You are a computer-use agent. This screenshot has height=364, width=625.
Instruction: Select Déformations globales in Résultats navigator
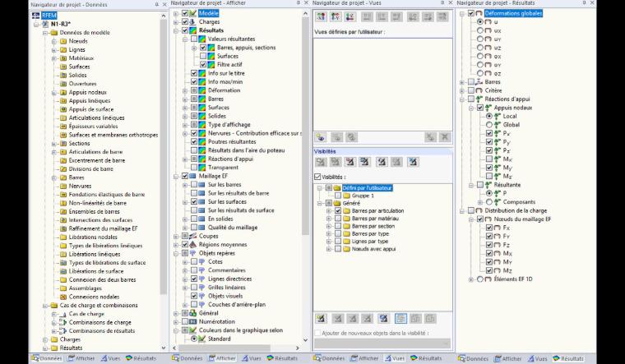click(x=513, y=13)
